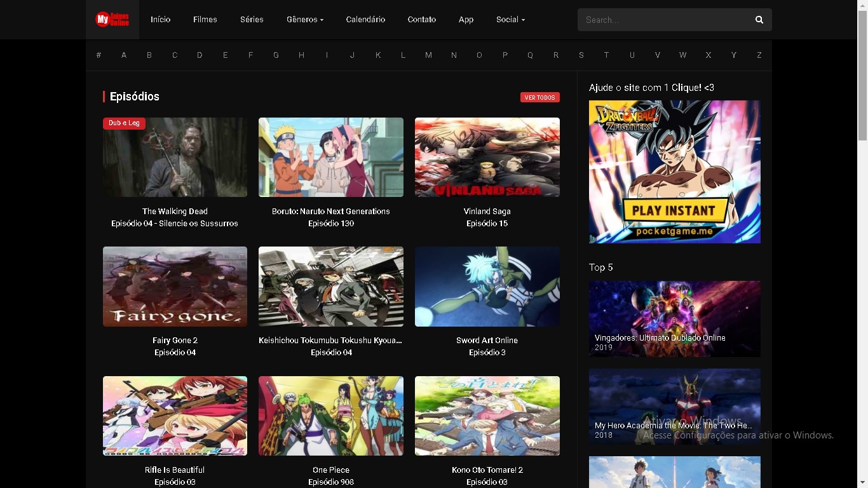Filter titles by letter V
The height and width of the screenshot is (488, 868).
coord(658,55)
